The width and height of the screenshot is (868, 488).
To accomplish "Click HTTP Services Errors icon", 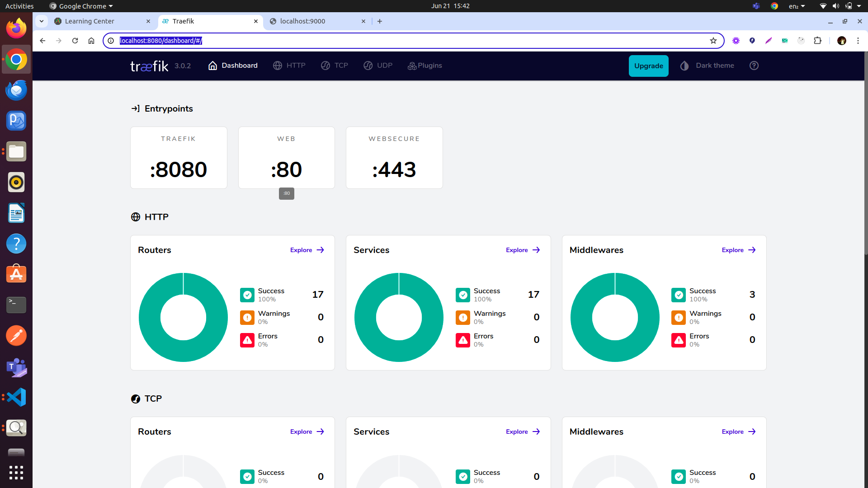I will pos(463,340).
